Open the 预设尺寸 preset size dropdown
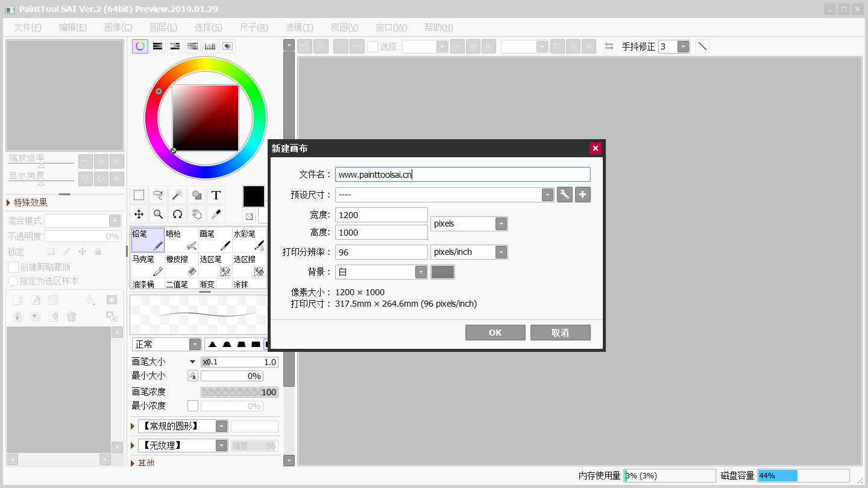The height and width of the screenshot is (488, 868). click(x=547, y=195)
